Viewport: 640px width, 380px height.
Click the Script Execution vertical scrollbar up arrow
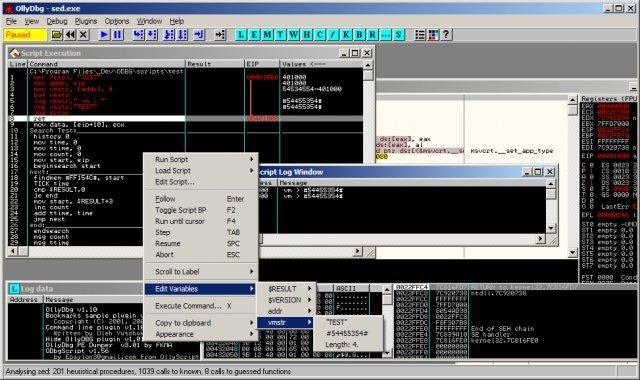click(x=368, y=65)
